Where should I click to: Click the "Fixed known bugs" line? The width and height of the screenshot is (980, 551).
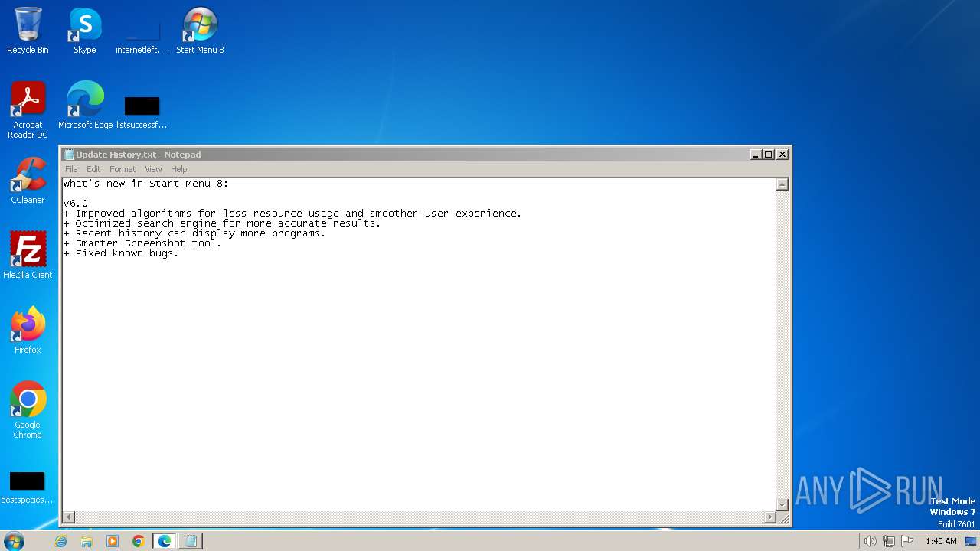[120, 253]
